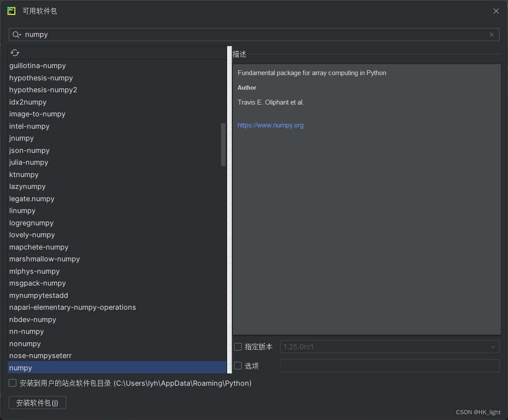Screen dimensions: 508x420
Task: Select lazynumpy package
Action: tap(117, 187)
